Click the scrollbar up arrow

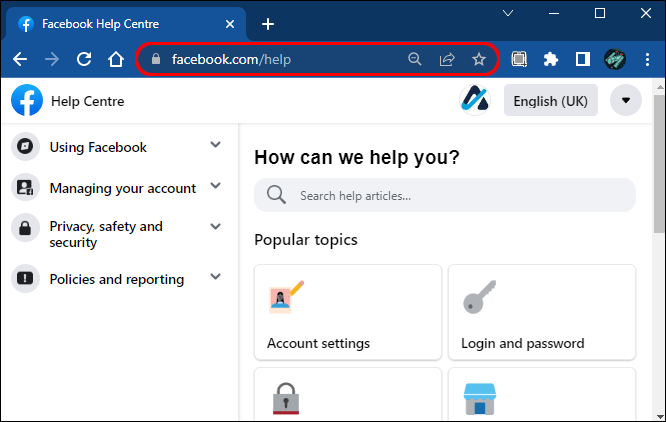pos(660,87)
